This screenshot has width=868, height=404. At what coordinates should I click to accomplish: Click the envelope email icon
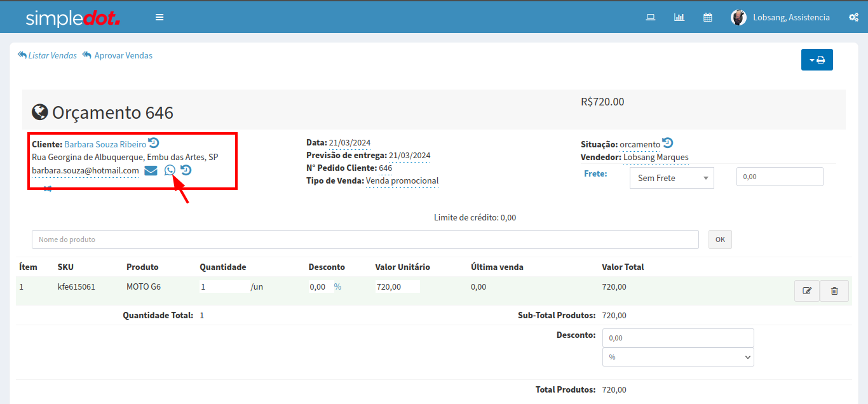tap(151, 170)
